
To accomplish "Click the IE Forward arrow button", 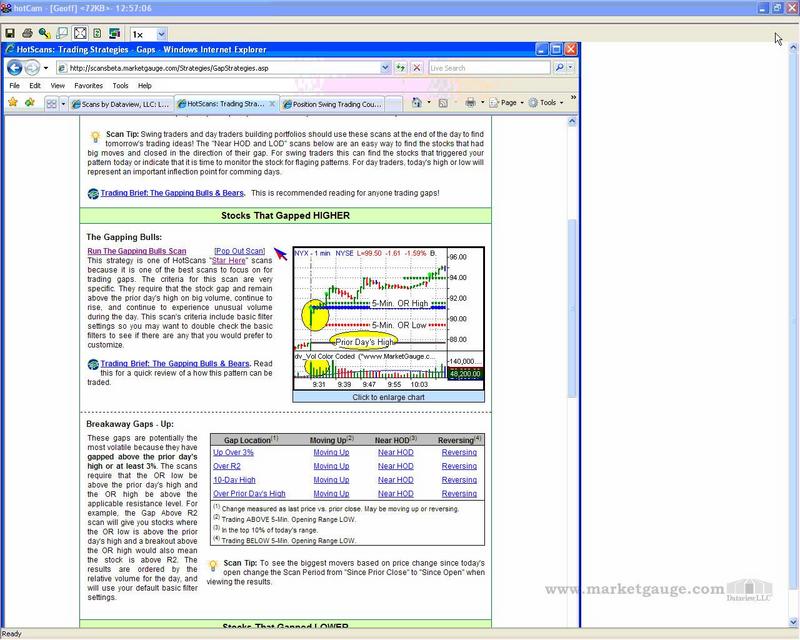I will click(x=33, y=67).
